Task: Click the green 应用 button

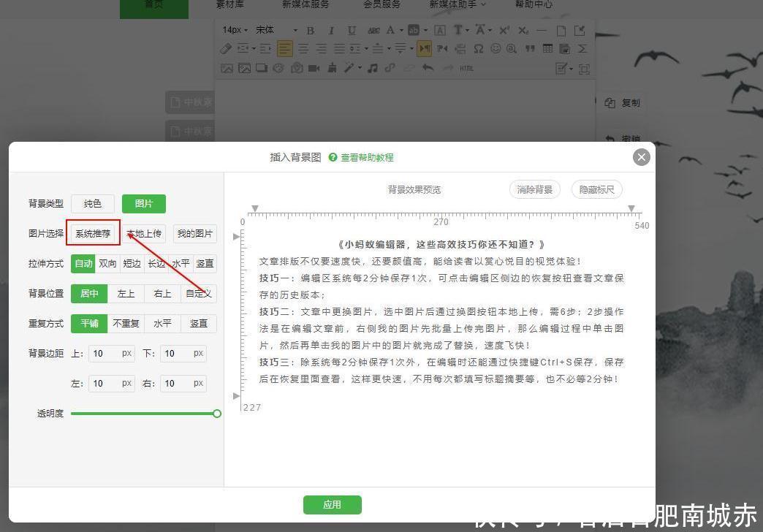Action: (332, 504)
